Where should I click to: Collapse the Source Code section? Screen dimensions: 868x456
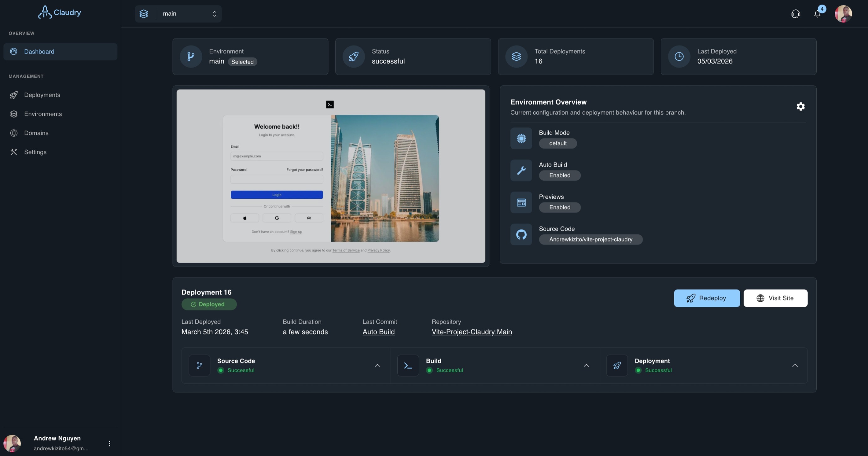click(377, 366)
